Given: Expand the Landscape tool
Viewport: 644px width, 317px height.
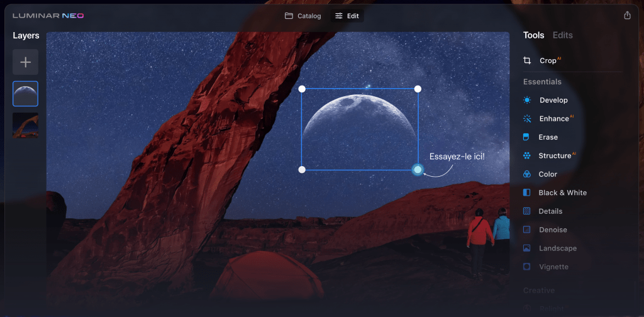Looking at the screenshot, I should (557, 248).
